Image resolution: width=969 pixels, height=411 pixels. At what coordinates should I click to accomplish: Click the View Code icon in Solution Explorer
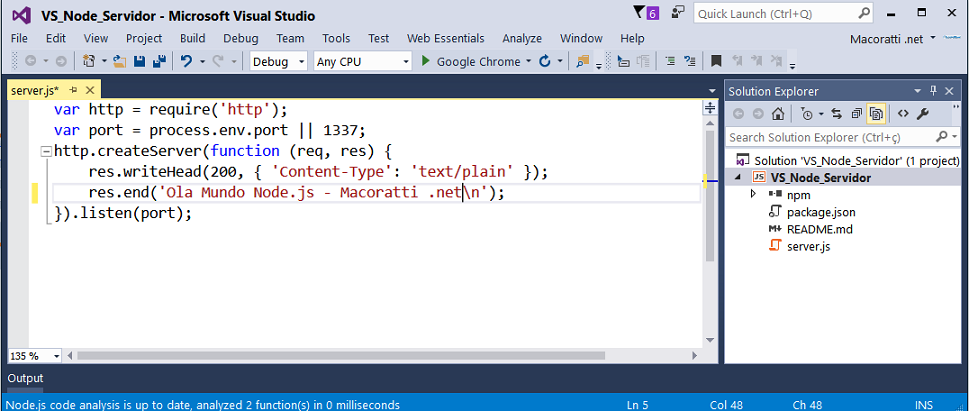[903, 113]
